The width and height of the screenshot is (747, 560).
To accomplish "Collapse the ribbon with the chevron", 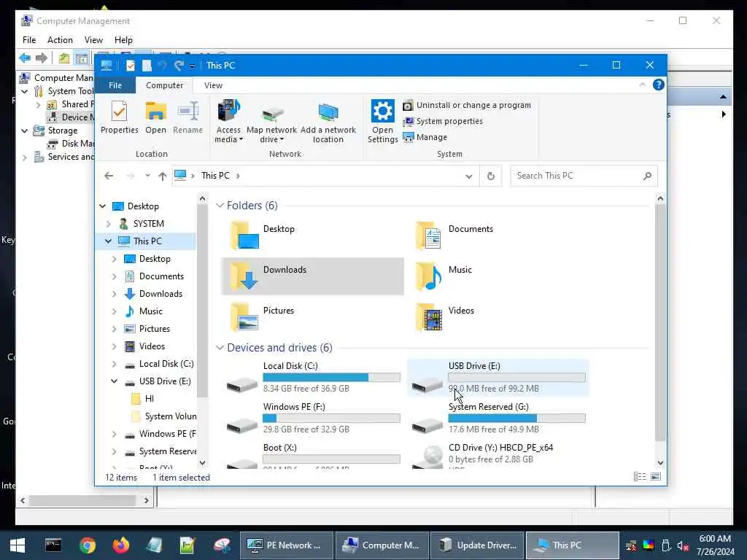I will coord(642,85).
